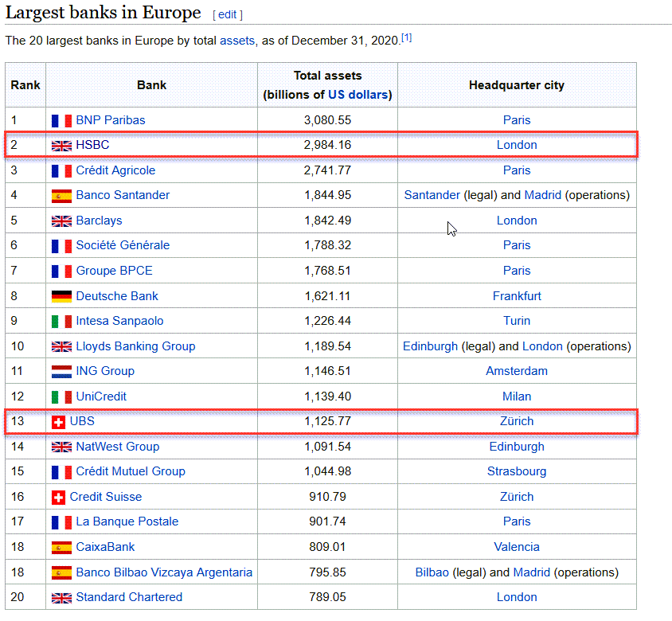Click the UK flag beside Standard Chartered
The height and width of the screenshot is (621, 672).
tap(61, 598)
